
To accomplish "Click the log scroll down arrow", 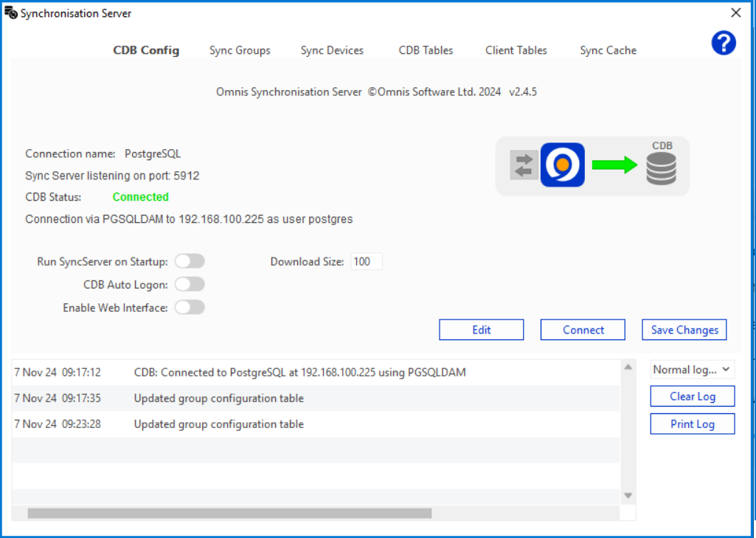I will pyautogui.click(x=628, y=495).
